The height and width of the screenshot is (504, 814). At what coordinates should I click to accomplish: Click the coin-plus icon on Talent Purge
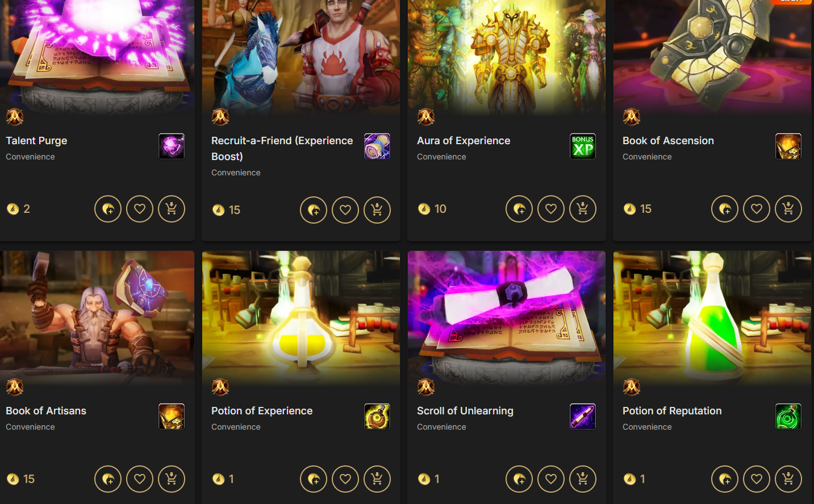click(108, 209)
